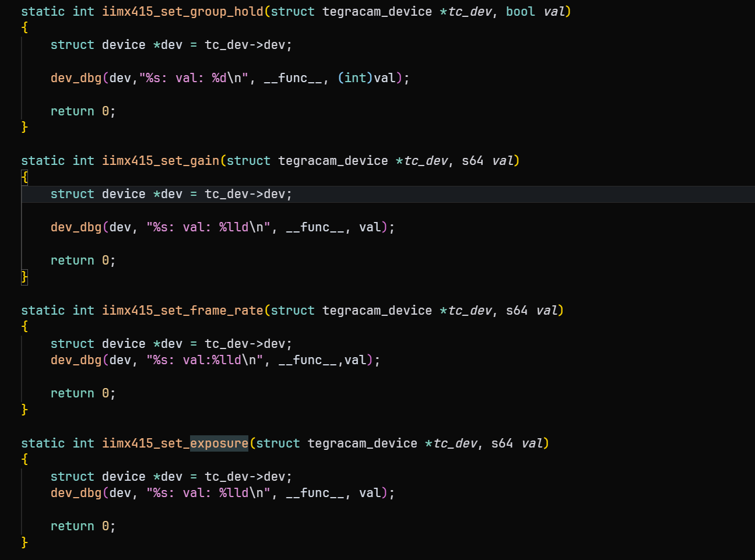This screenshot has width=755, height=560.
Task: Click function name iimx415_set_frame_rate
Action: (x=182, y=311)
